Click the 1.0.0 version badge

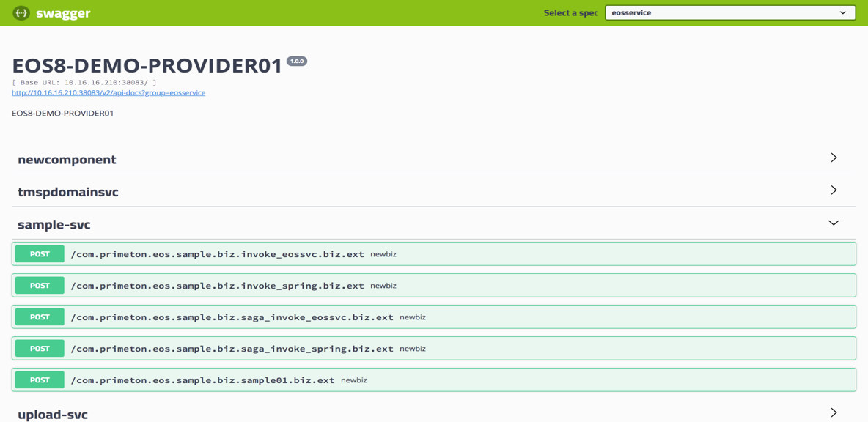tap(297, 62)
